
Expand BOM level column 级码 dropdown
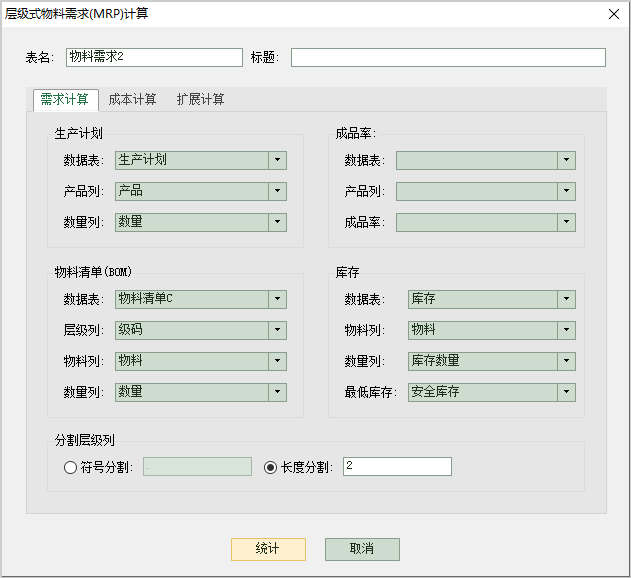pyautogui.click(x=277, y=330)
